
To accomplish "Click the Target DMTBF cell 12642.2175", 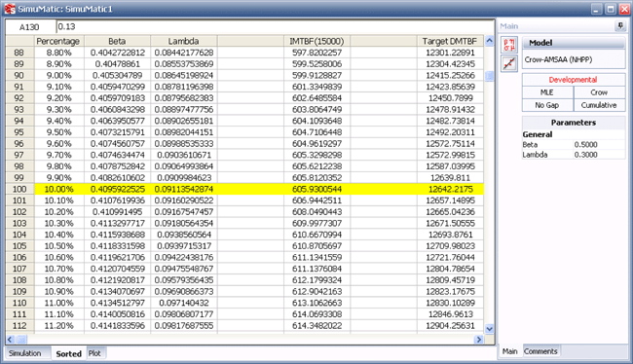I will 450,189.
